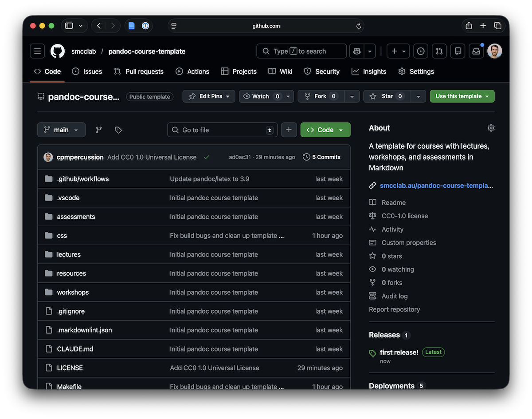This screenshot has height=419, width=532.
Task: Open the smcclab.au/pandoc-course-template link
Action: (436, 186)
